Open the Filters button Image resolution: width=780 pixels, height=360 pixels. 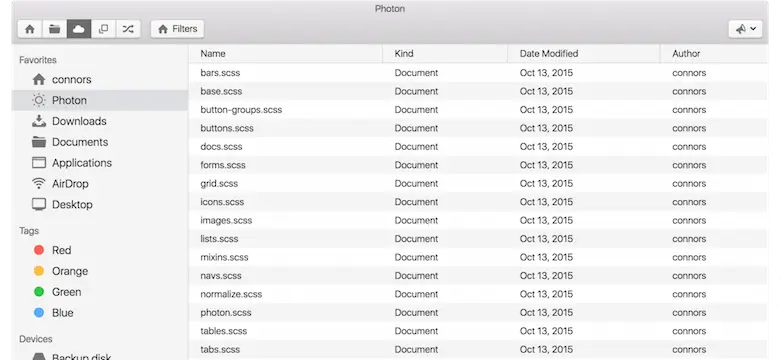coord(178,29)
